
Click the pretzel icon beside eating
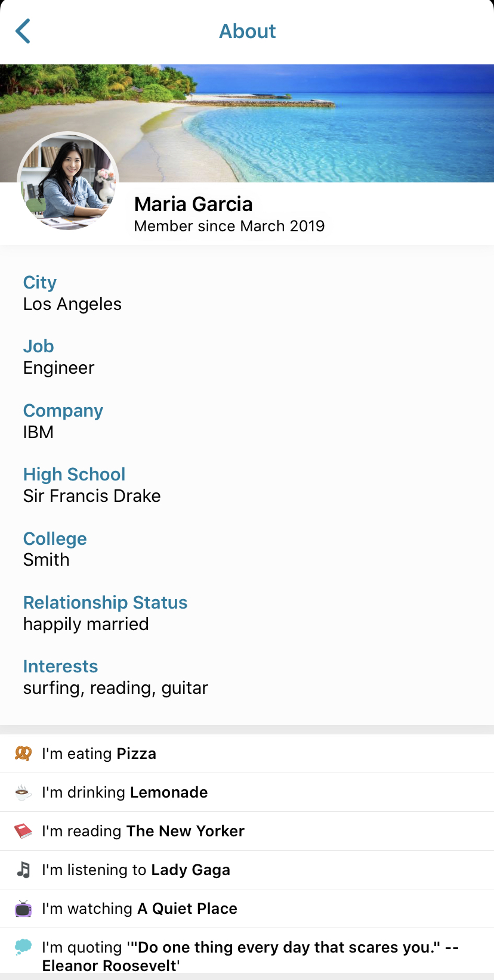coord(23,753)
